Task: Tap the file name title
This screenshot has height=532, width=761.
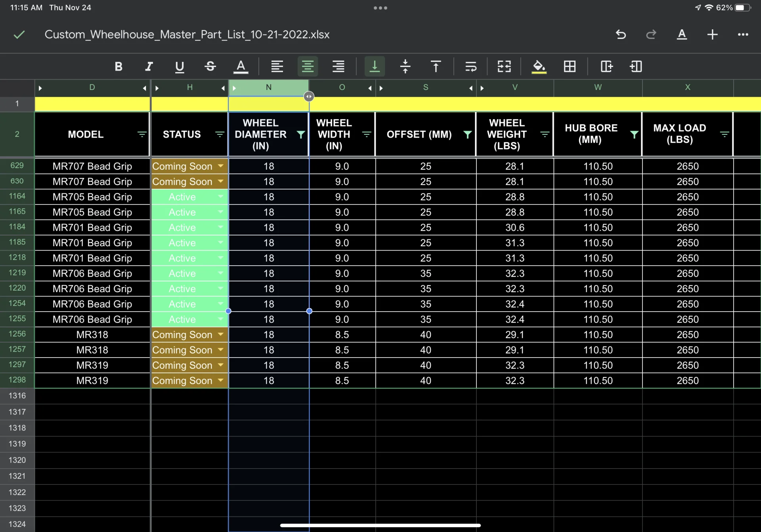Action: click(187, 34)
